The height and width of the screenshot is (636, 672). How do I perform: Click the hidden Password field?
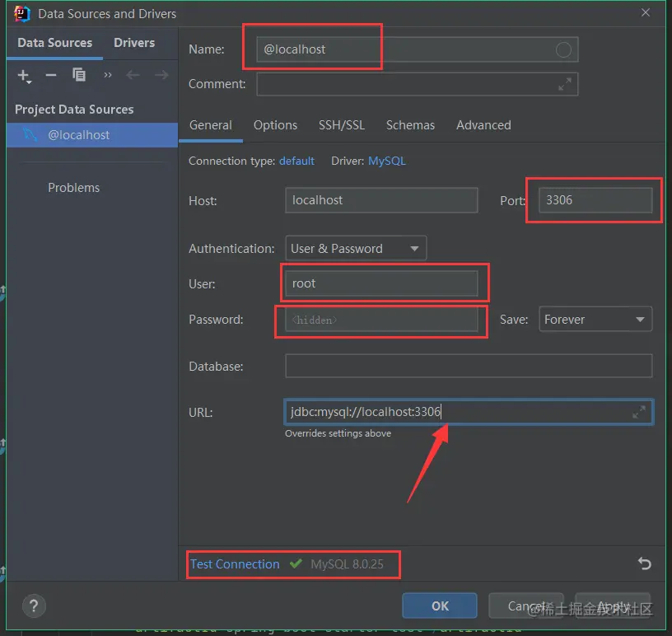(x=381, y=320)
